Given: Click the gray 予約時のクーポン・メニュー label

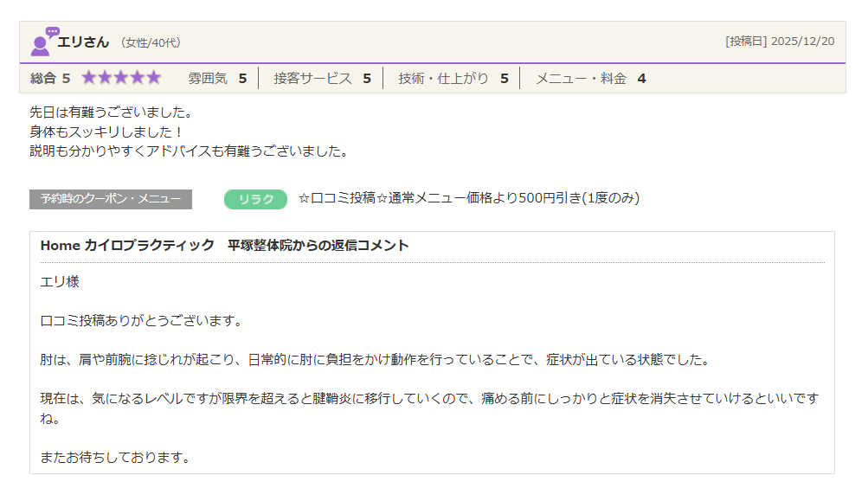Looking at the screenshot, I should tap(111, 199).
